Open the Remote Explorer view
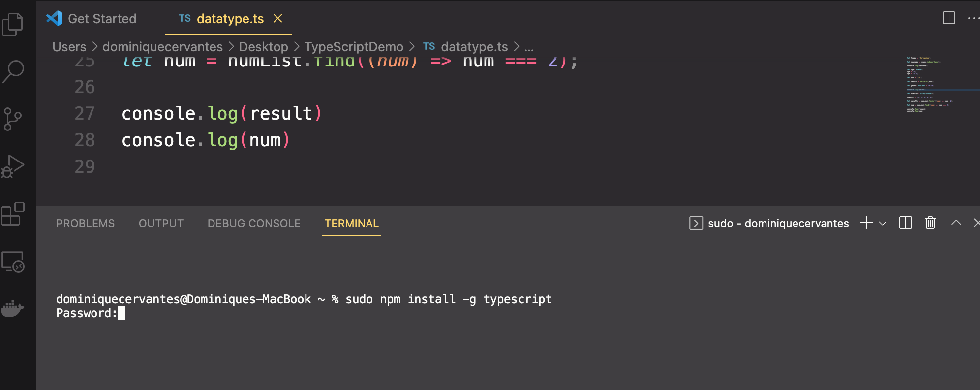The image size is (980, 390). (x=13, y=261)
